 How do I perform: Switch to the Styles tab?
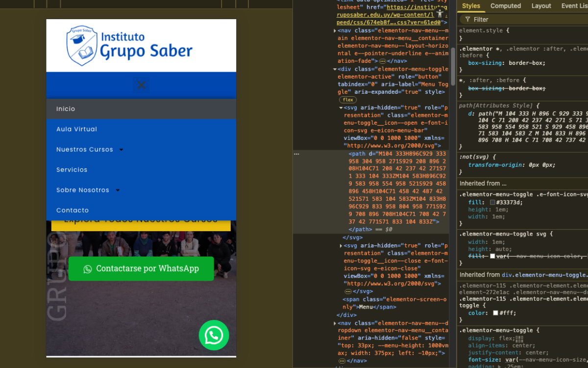[471, 6]
